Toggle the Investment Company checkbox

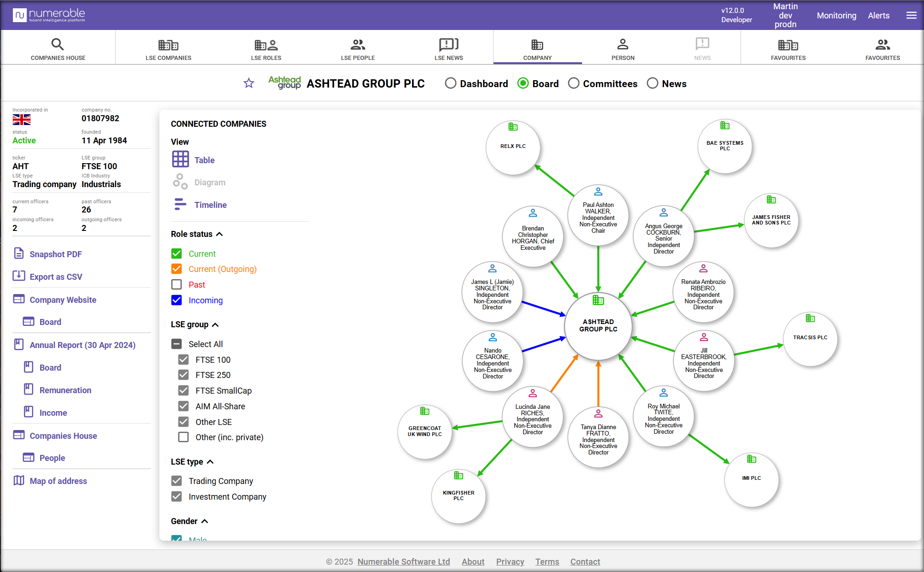pos(177,496)
